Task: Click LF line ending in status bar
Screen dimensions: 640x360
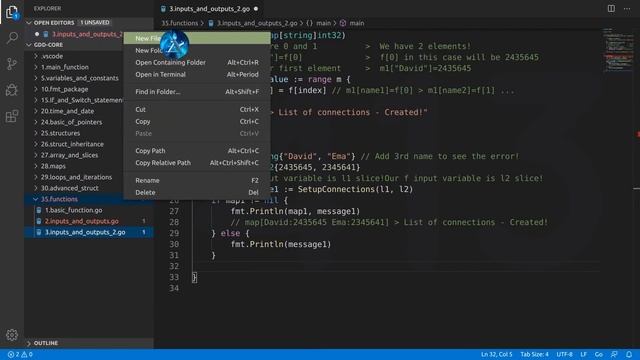Action: (584, 354)
